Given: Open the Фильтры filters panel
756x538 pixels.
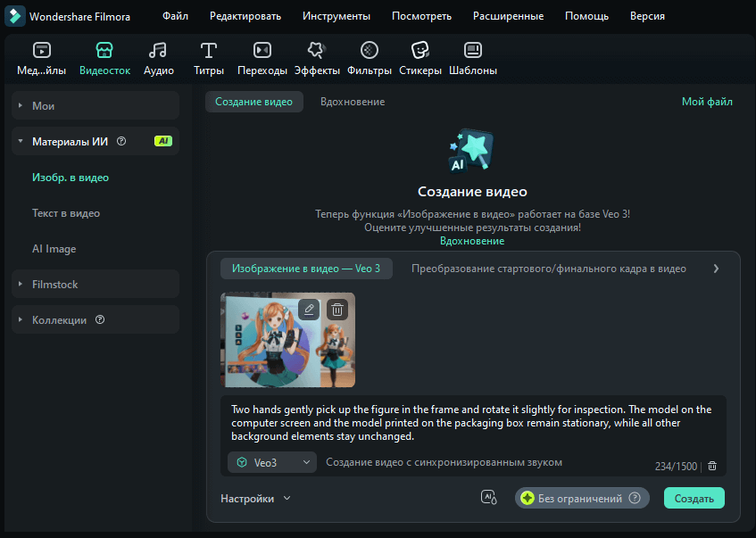Looking at the screenshot, I should 370,59.
